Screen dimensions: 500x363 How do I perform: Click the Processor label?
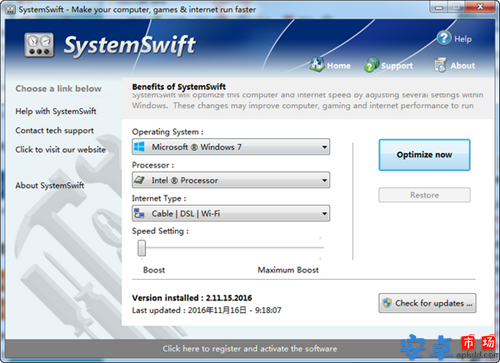click(x=153, y=165)
